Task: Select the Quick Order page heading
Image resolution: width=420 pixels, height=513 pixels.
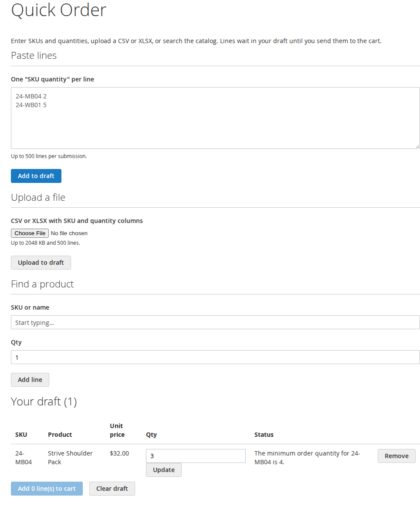Action: pos(58,10)
